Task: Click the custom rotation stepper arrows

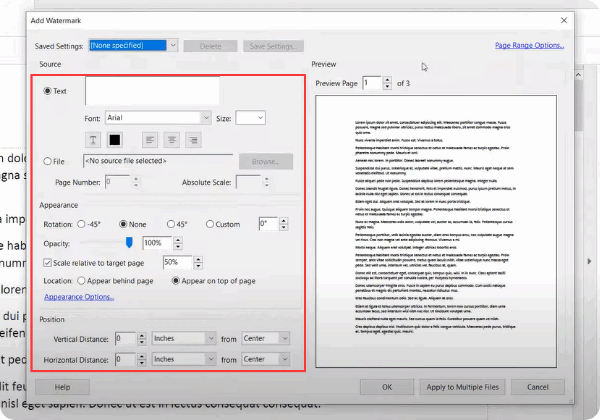Action: (284, 224)
